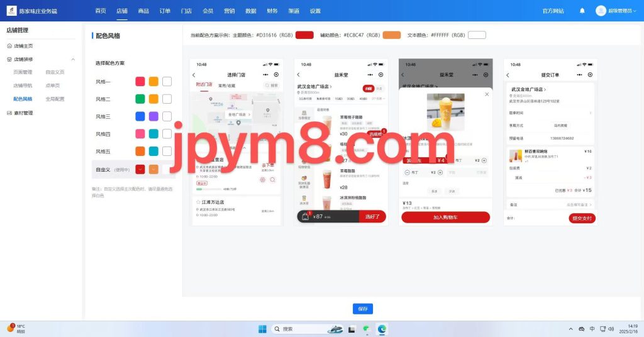Open the 商品 top navigation item
The image size is (644, 337).
coord(143,11)
